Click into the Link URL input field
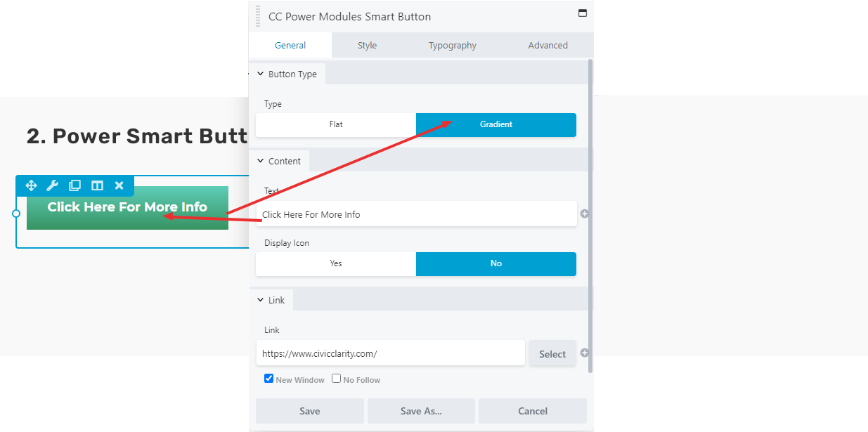 390,353
